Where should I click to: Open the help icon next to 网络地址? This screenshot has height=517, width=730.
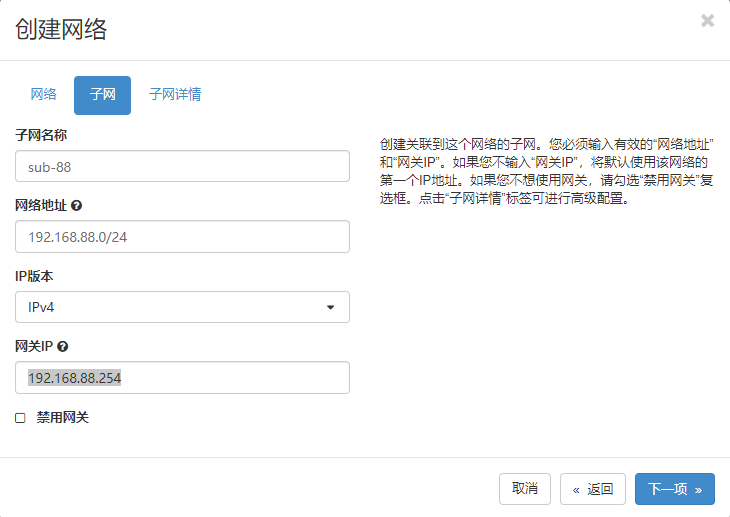pyautogui.click(x=76, y=205)
